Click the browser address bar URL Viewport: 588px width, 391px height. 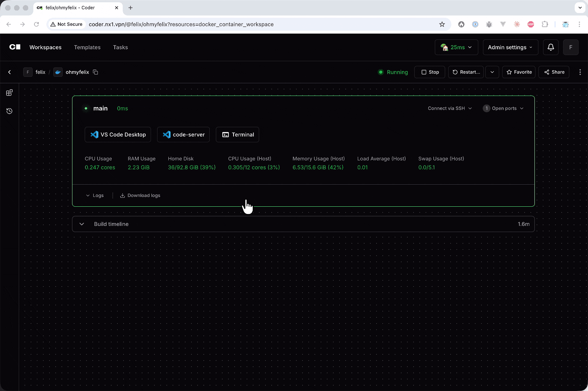181,24
